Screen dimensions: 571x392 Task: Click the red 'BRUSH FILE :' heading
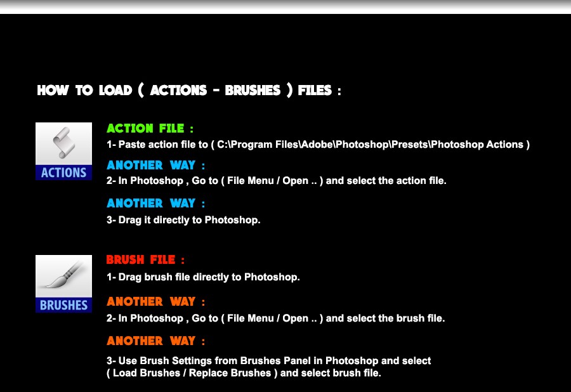coord(146,260)
